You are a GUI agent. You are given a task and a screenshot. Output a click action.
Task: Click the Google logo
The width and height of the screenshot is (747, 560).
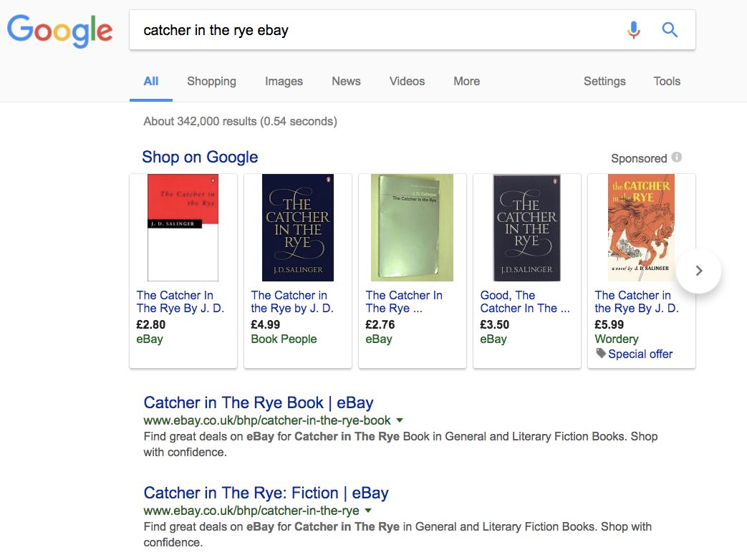60,30
